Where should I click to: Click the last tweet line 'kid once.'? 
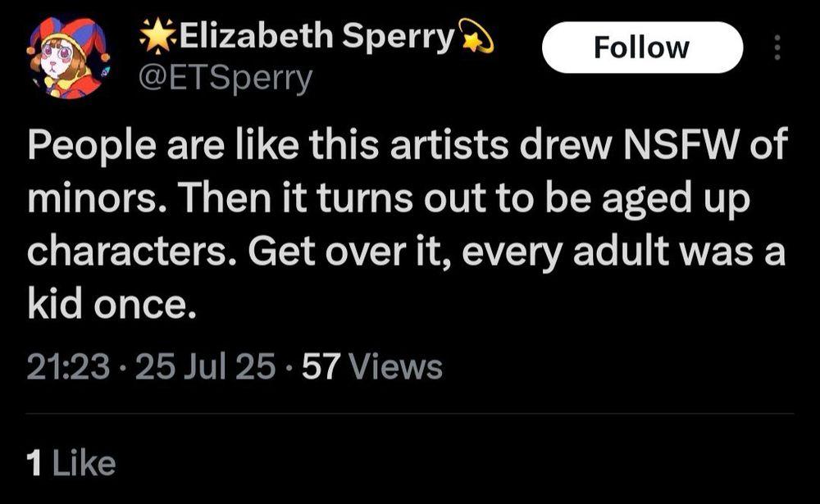113,303
